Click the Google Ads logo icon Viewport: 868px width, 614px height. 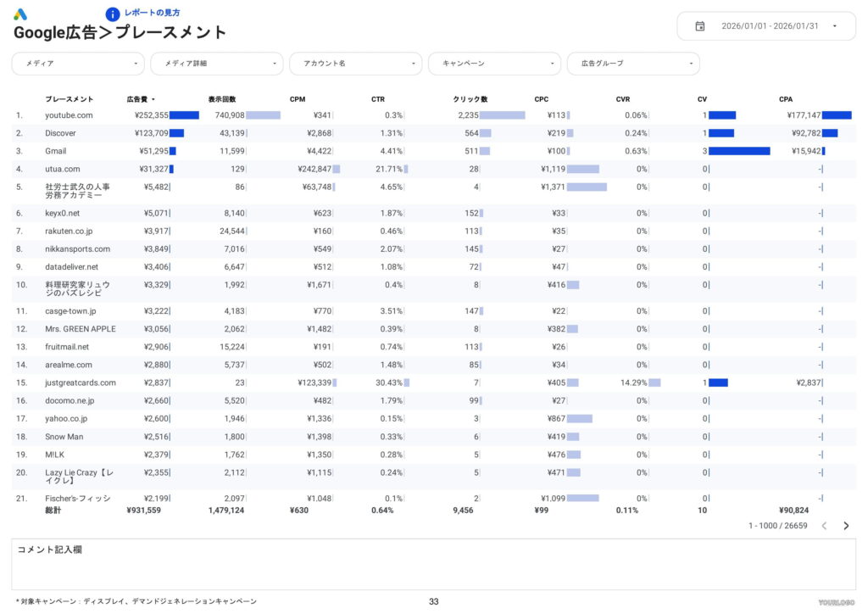click(20, 14)
